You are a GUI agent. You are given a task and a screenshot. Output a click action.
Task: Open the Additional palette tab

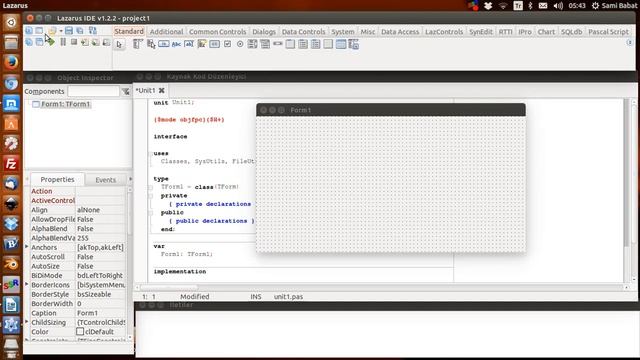[166, 31]
